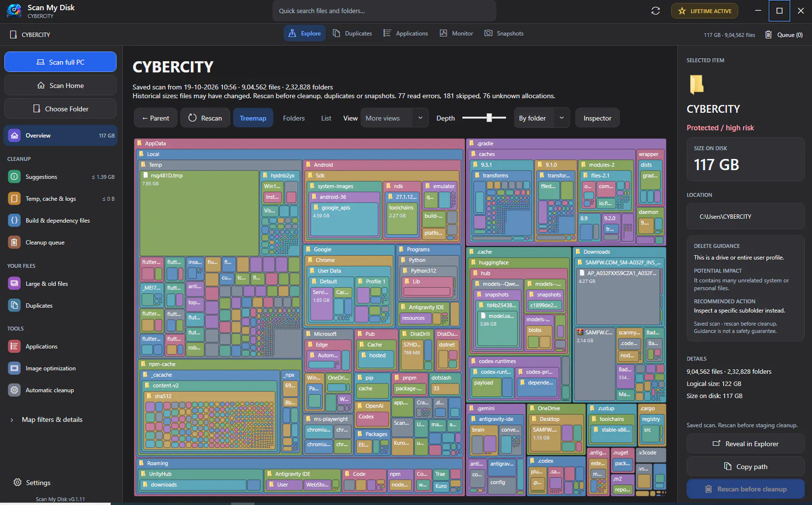Open the Snapshots tab
Viewport: 812px width, 505px height.
pyautogui.click(x=504, y=34)
